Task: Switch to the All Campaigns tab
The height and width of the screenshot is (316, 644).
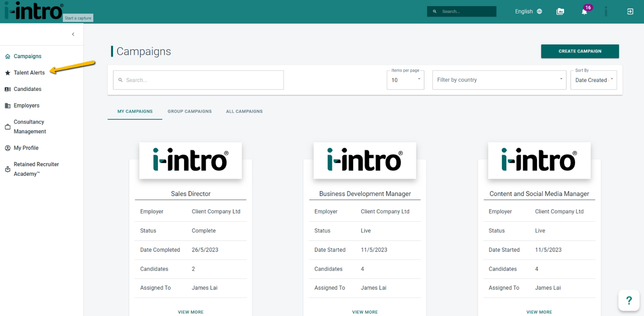Action: click(x=244, y=111)
